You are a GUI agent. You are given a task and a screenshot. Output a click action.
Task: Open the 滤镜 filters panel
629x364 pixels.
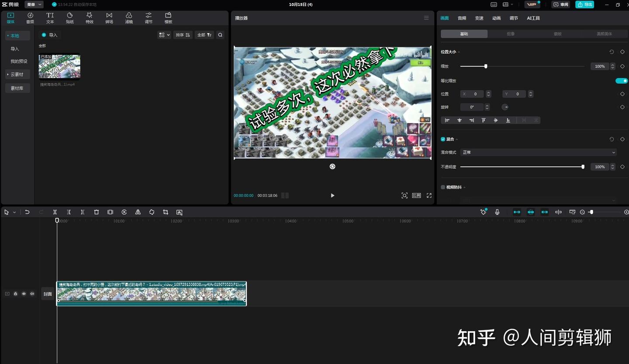tap(129, 18)
